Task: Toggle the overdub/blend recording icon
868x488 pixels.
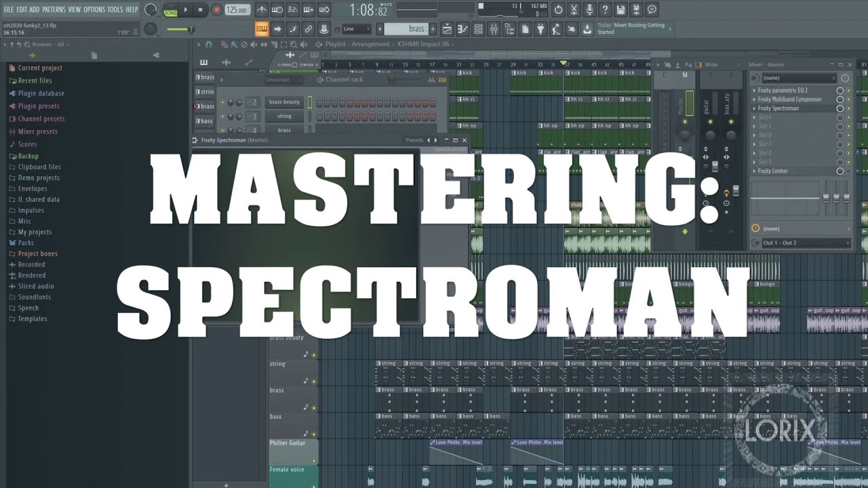Action: pos(309,9)
